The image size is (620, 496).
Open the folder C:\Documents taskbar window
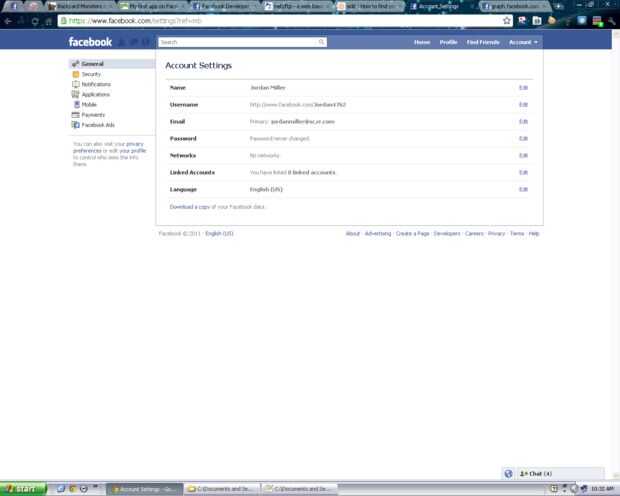point(222,489)
